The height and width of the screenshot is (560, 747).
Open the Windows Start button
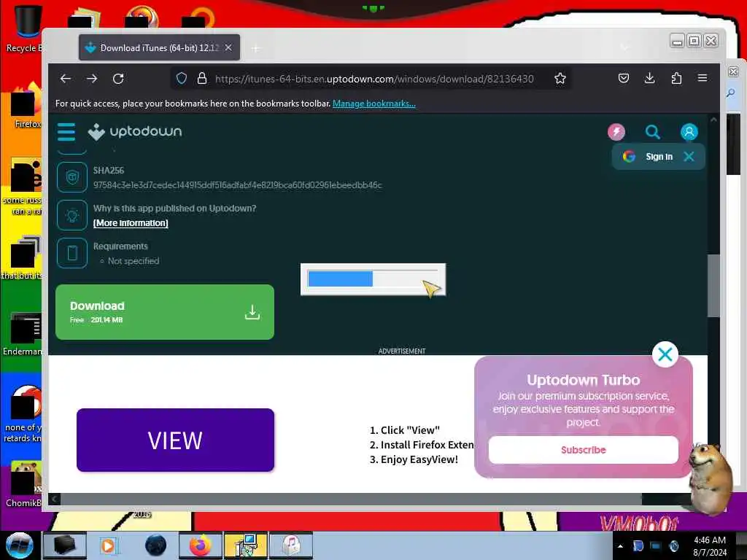click(x=19, y=545)
